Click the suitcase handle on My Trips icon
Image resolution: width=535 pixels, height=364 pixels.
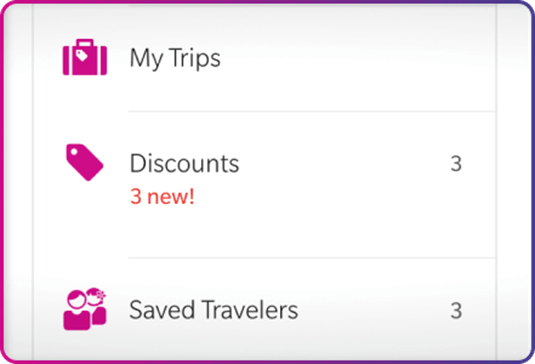pyautogui.click(x=85, y=43)
